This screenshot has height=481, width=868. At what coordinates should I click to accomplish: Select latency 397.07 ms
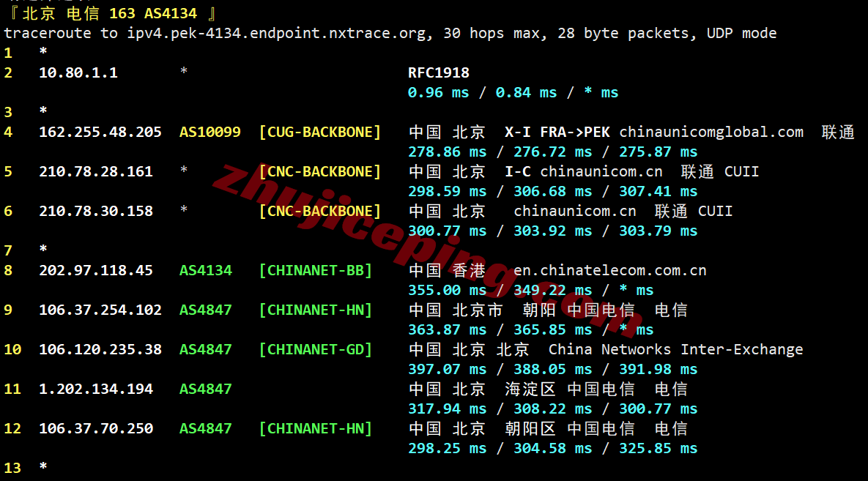click(x=448, y=370)
